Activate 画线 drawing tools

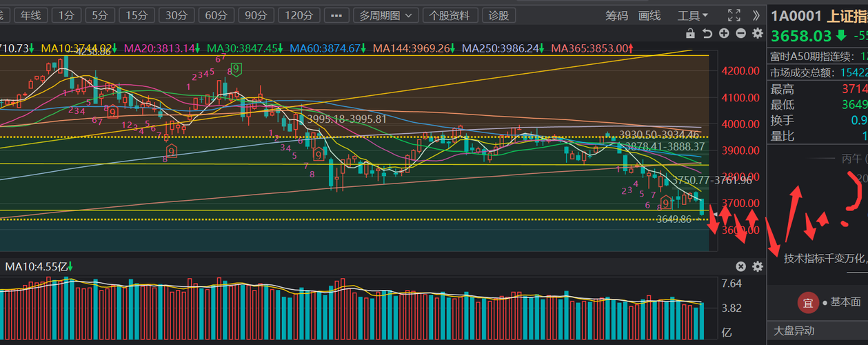coord(649,15)
